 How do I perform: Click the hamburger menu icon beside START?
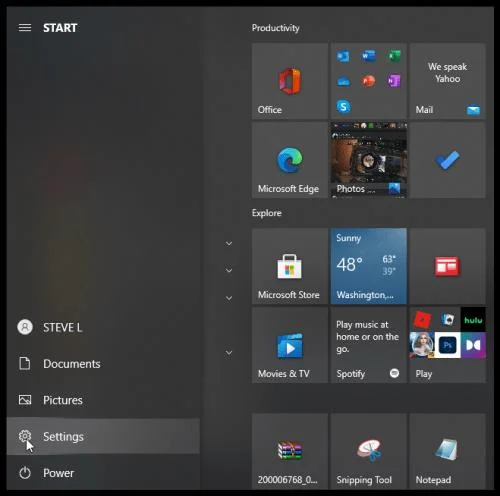click(x=25, y=28)
